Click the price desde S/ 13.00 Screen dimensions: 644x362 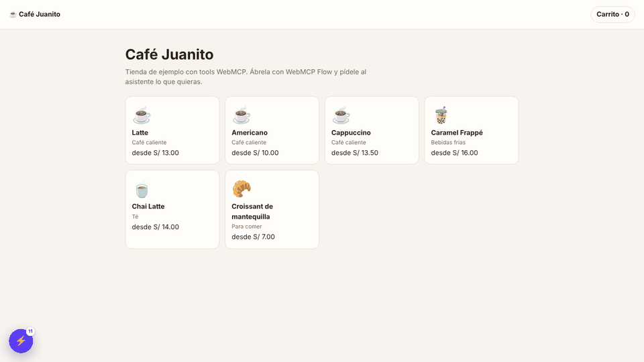pyautogui.click(x=155, y=153)
